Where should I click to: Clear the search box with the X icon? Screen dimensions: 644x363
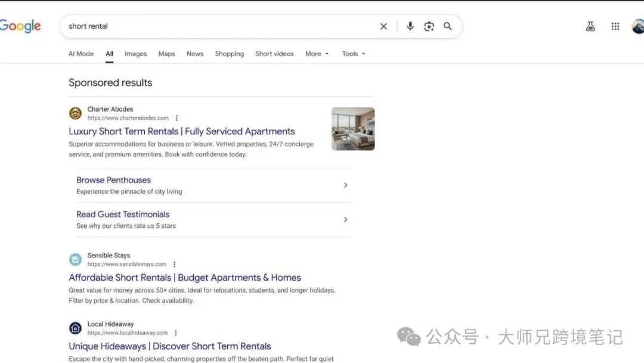pyautogui.click(x=383, y=26)
